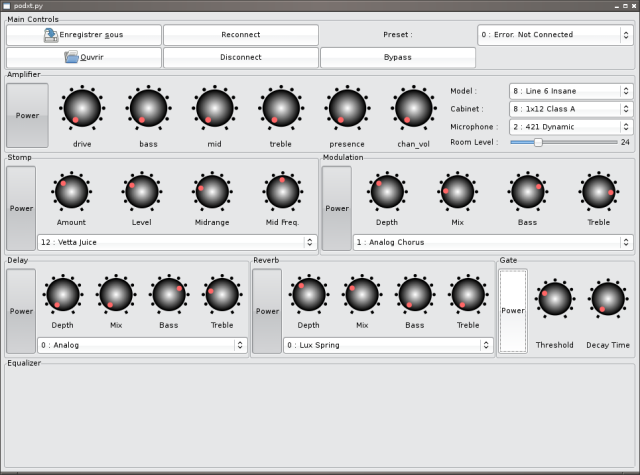Toggle the Gate Power button
Image resolution: width=640 pixels, height=475 pixels.
click(513, 311)
